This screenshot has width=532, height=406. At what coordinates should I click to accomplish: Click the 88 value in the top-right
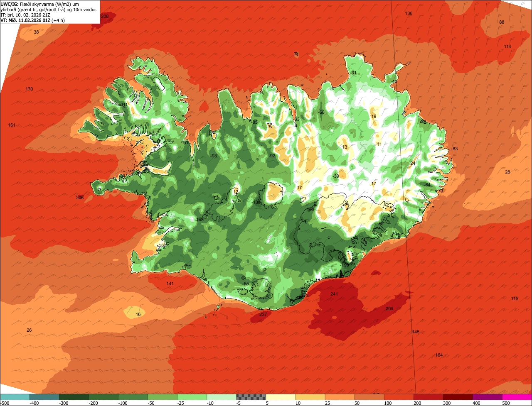502,22
